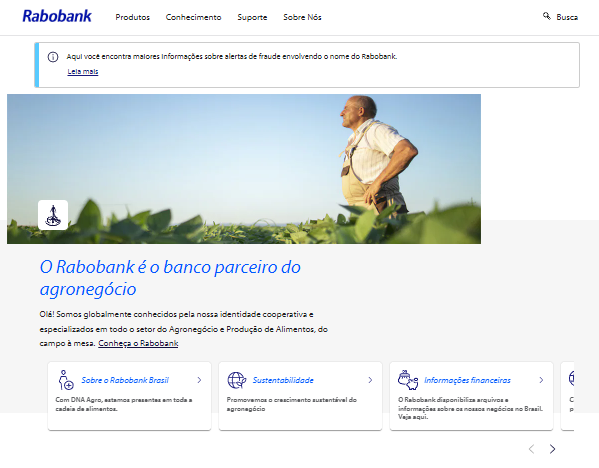
Task: Expand the Sustentabilidade card chevron
Action: pyautogui.click(x=370, y=380)
